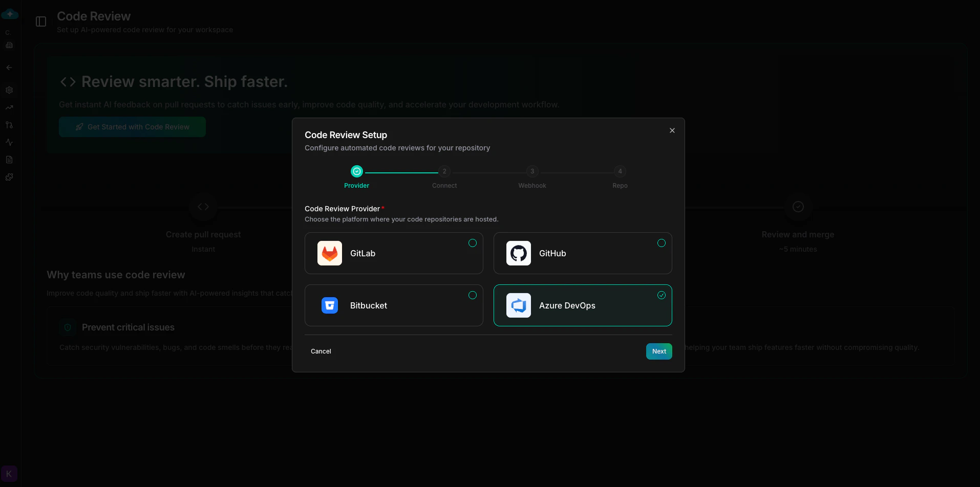Open the document icon in sidebar
This screenshot has width=980, height=487.
click(9, 160)
